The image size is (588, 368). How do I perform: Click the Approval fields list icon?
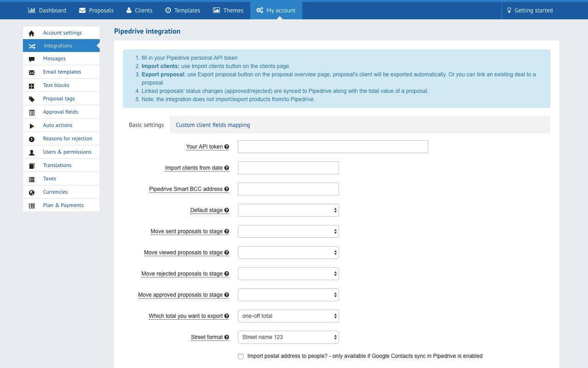[32, 112]
